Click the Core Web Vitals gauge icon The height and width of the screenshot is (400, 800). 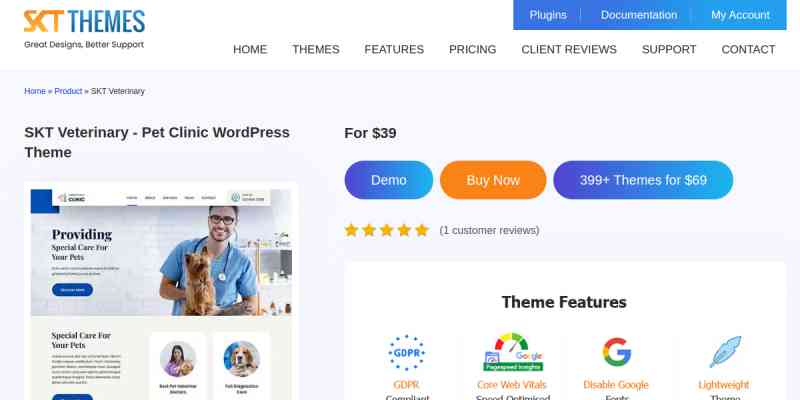click(512, 352)
